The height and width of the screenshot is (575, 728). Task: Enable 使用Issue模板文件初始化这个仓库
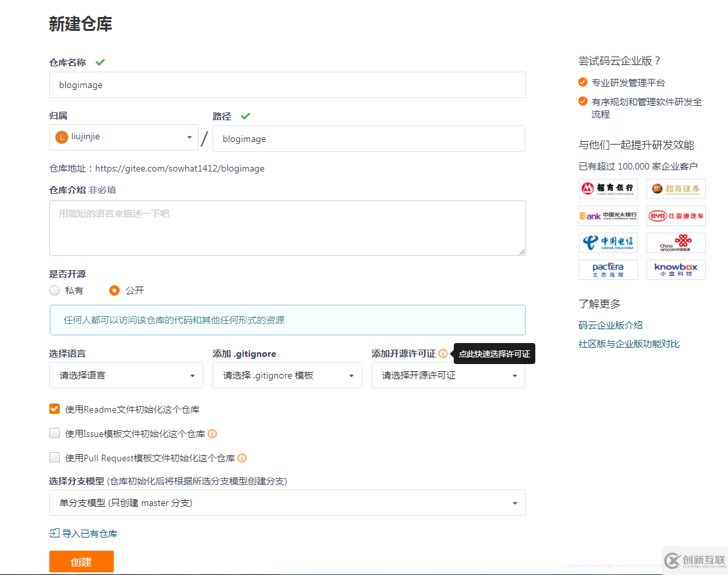(x=55, y=432)
